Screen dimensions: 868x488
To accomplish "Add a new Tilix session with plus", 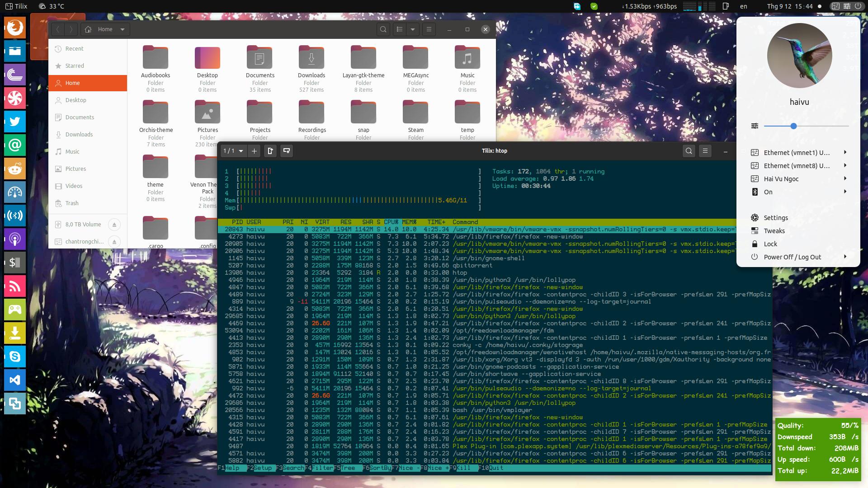I will (x=254, y=151).
